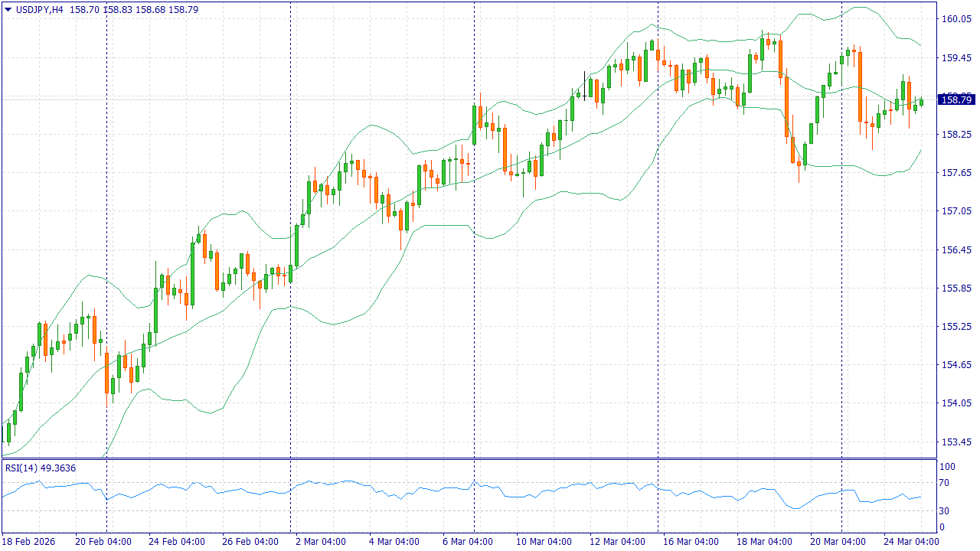Click the 157.05 price scale label
Image resolution: width=980 pixels, height=551 pixels.
(x=956, y=211)
